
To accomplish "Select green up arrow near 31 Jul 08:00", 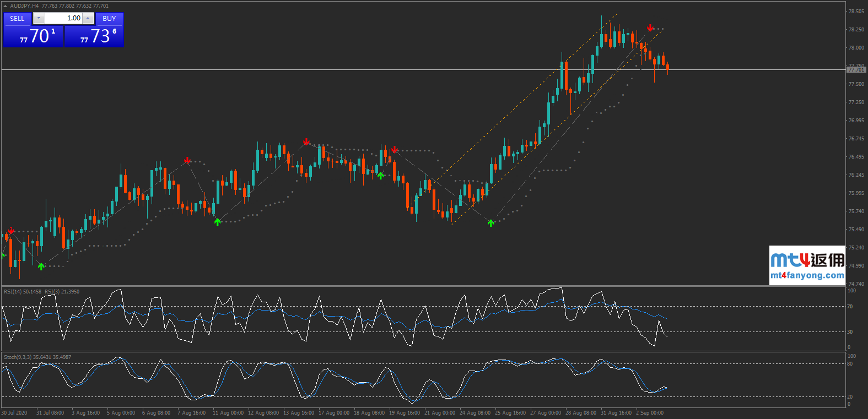I will [x=41, y=266].
